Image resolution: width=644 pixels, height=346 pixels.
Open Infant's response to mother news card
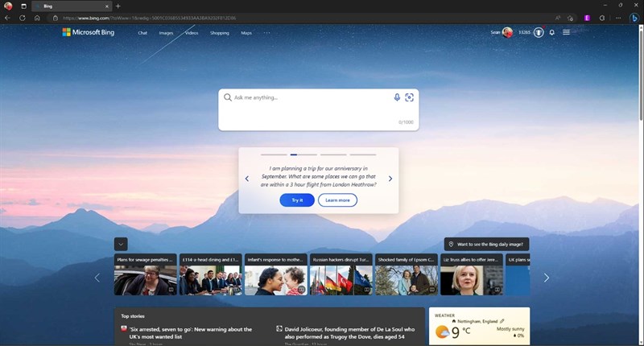(x=276, y=274)
